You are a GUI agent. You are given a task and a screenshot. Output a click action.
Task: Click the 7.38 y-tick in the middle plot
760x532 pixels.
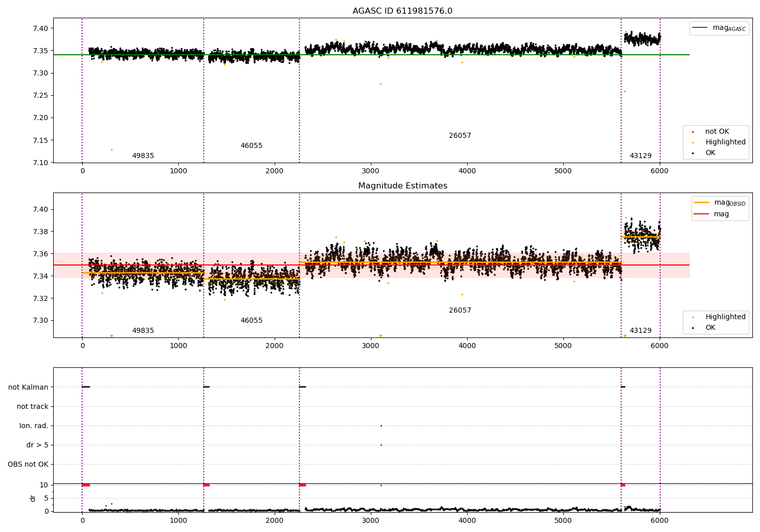pos(40,232)
